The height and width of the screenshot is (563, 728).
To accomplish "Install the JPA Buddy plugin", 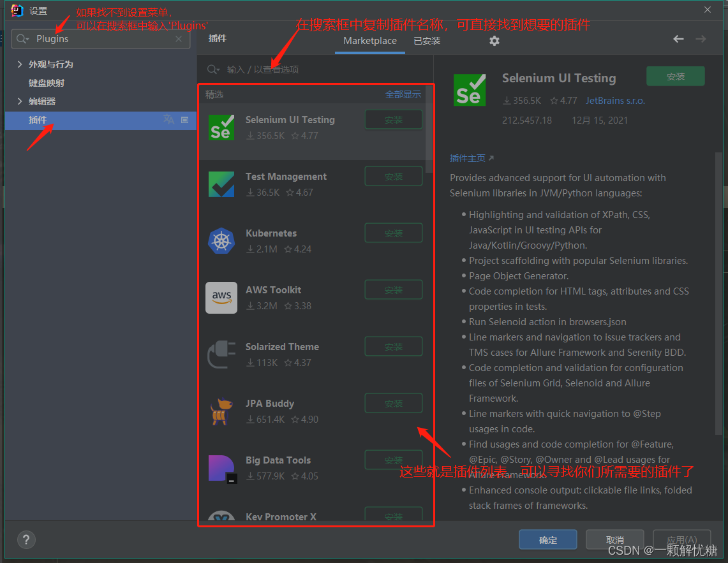I will [394, 404].
